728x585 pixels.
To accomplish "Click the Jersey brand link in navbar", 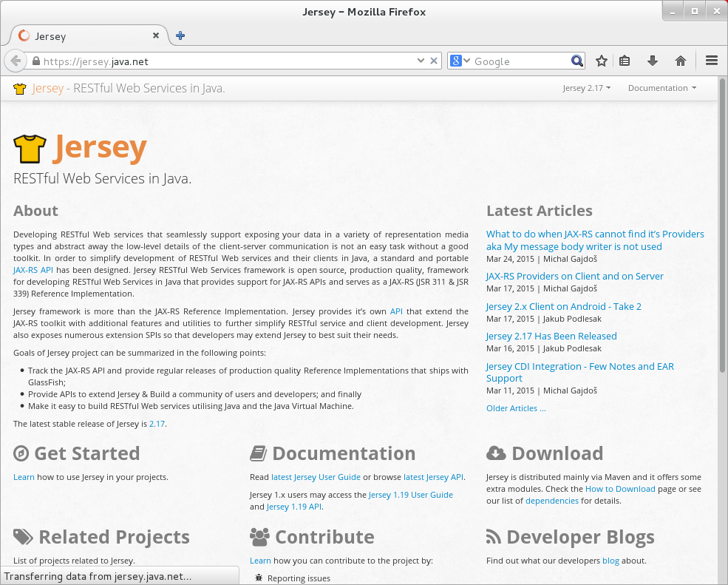I will (47, 88).
